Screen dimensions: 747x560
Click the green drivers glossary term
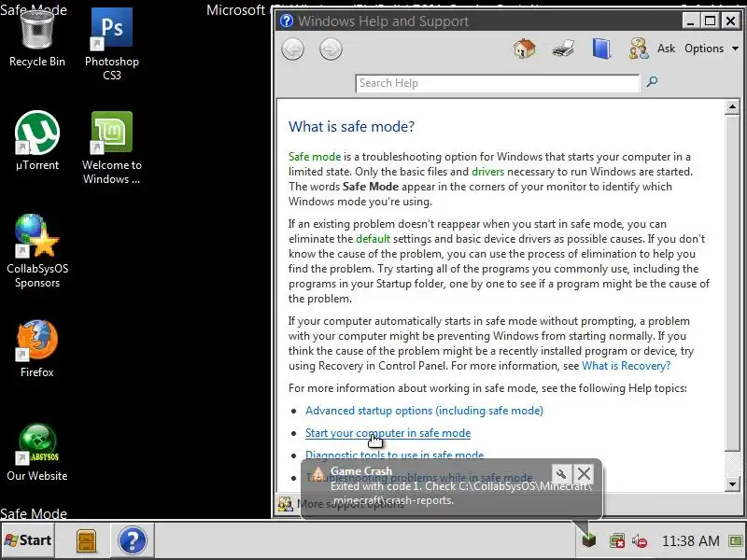(x=487, y=172)
